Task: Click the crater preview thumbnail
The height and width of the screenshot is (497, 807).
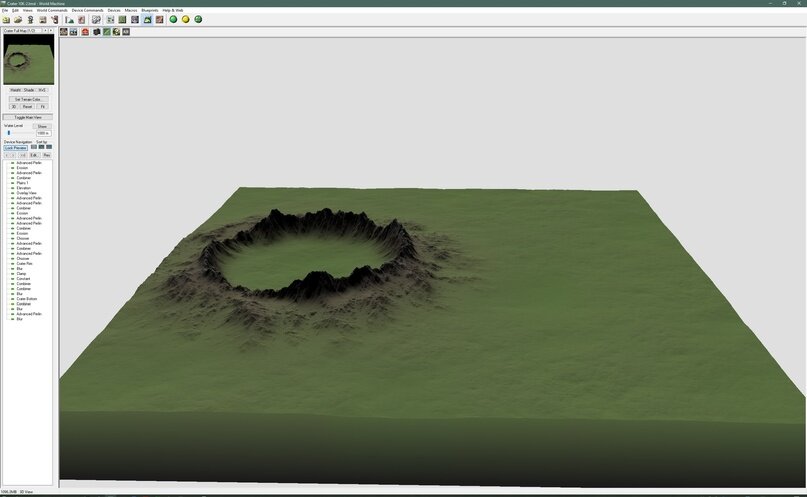Action: pos(28,59)
